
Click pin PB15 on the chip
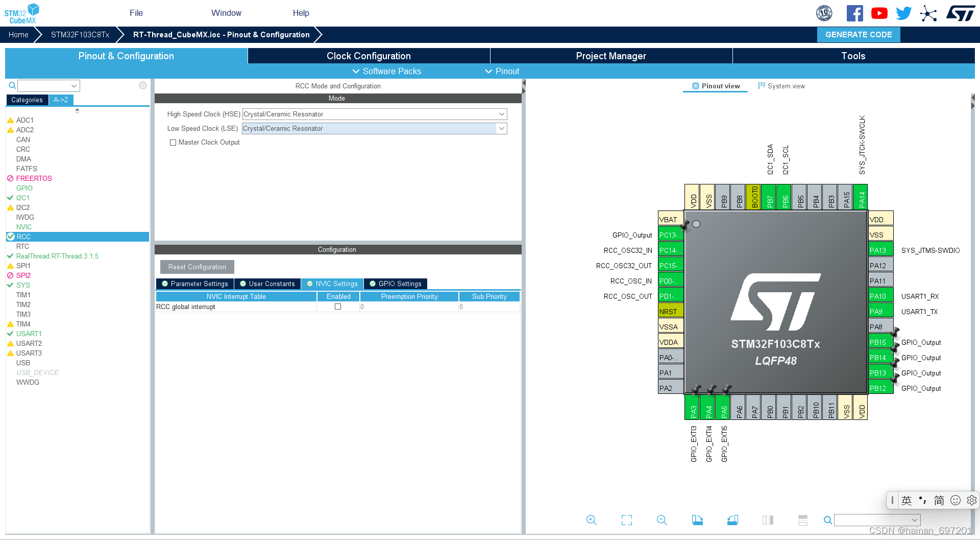(880, 342)
